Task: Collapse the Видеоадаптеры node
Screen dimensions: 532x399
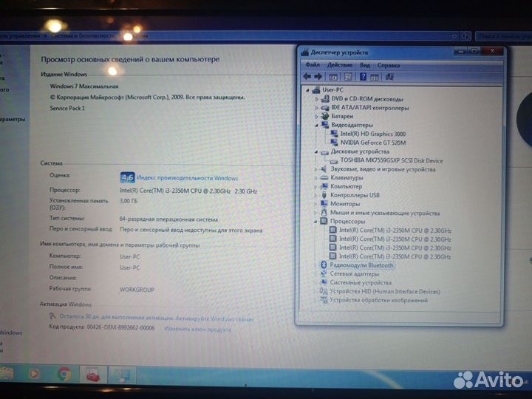Action: (x=316, y=125)
